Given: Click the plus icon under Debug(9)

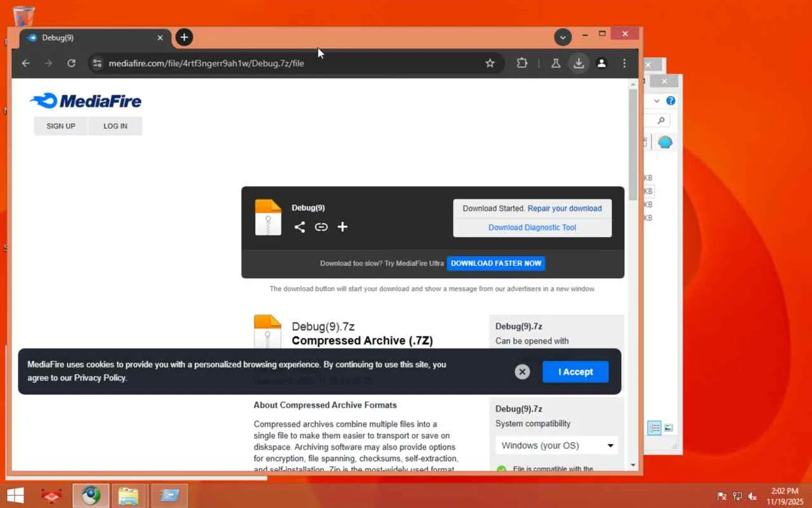Looking at the screenshot, I should click(x=343, y=227).
